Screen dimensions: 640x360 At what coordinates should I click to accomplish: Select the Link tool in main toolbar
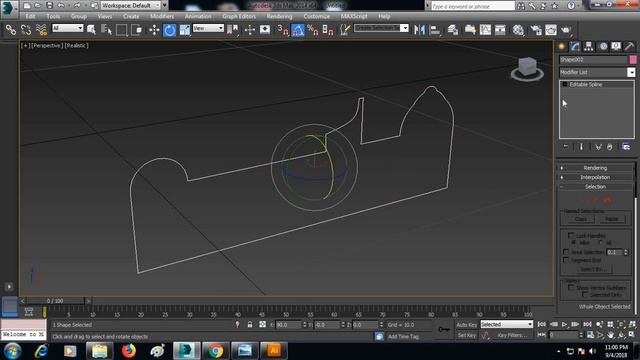11,30
